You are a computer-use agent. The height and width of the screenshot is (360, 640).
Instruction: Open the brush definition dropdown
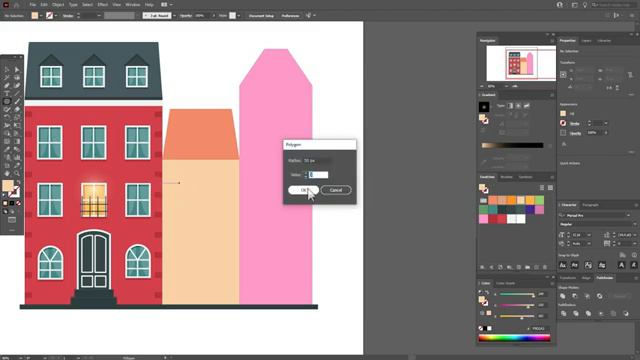coord(174,16)
